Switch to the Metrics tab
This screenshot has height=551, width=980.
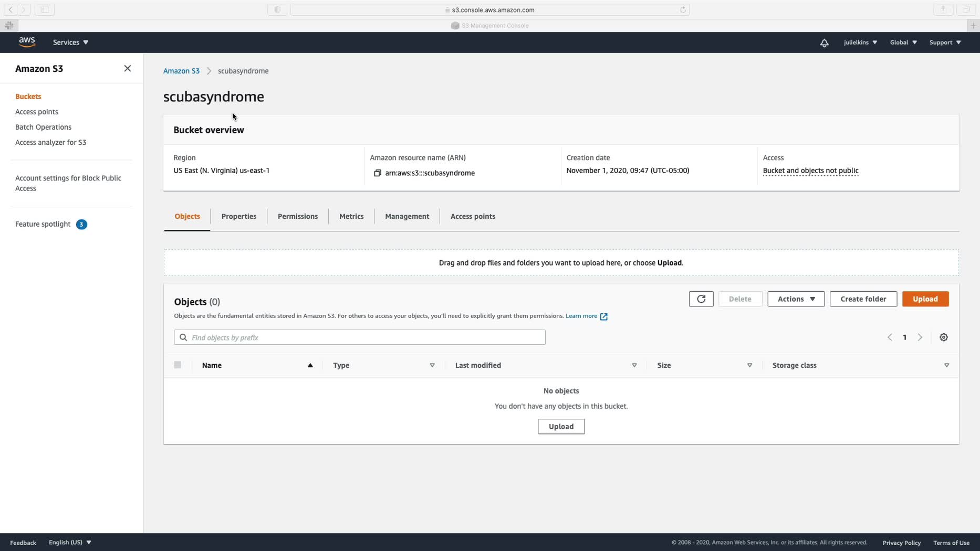[351, 217]
